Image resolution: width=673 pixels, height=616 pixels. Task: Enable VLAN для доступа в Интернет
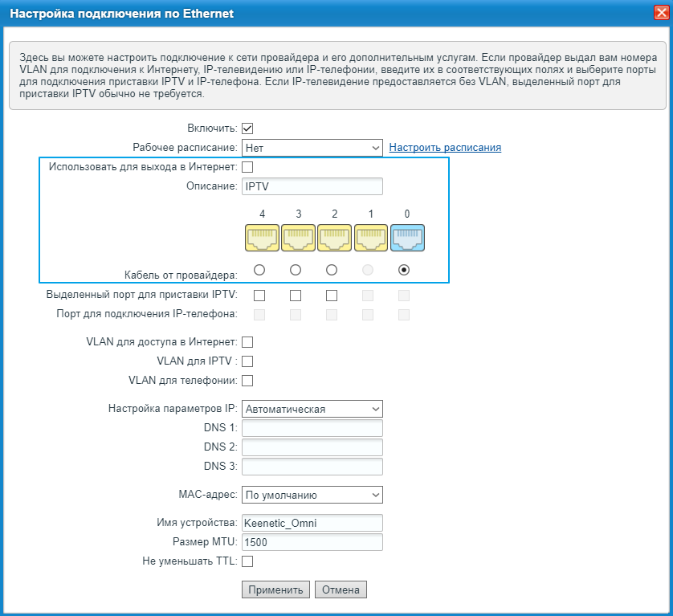coord(247,342)
